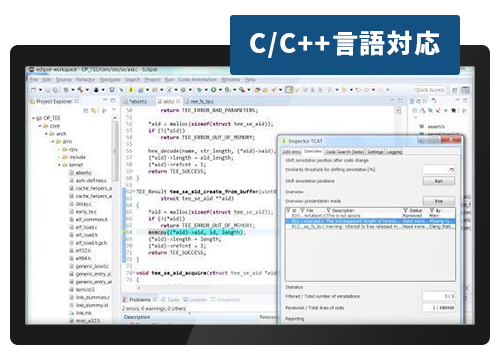Collapse the kernel folder in the tree
The image size is (500, 360).
click(59, 165)
